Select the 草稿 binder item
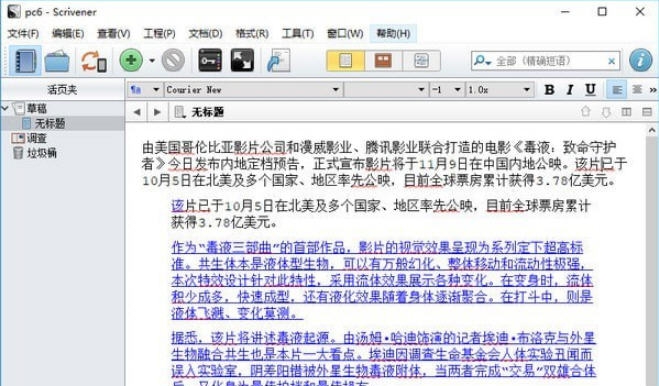The image size is (659, 386). click(37, 108)
